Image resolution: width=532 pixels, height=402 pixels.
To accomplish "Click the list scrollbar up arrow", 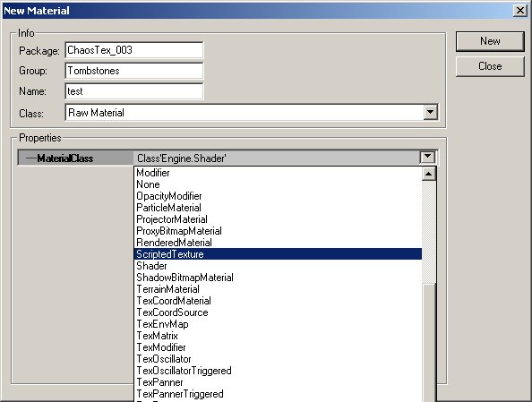I will [x=428, y=174].
